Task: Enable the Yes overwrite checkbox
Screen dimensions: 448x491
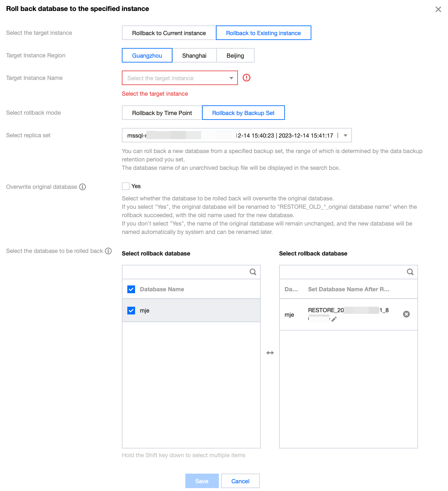Action: pyautogui.click(x=126, y=186)
